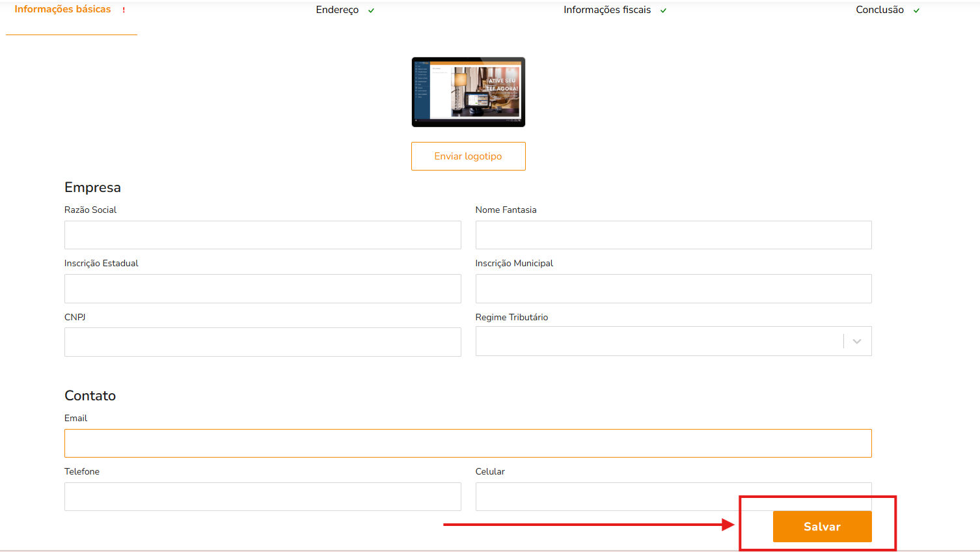Click the company logo thumbnail
This screenshot has height=552, width=980.
pos(469,92)
